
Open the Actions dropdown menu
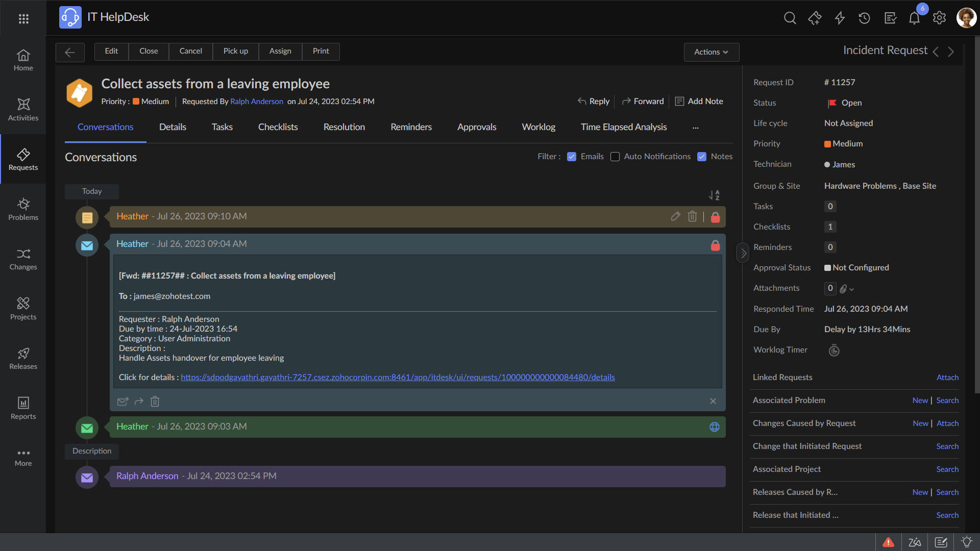pyautogui.click(x=711, y=52)
